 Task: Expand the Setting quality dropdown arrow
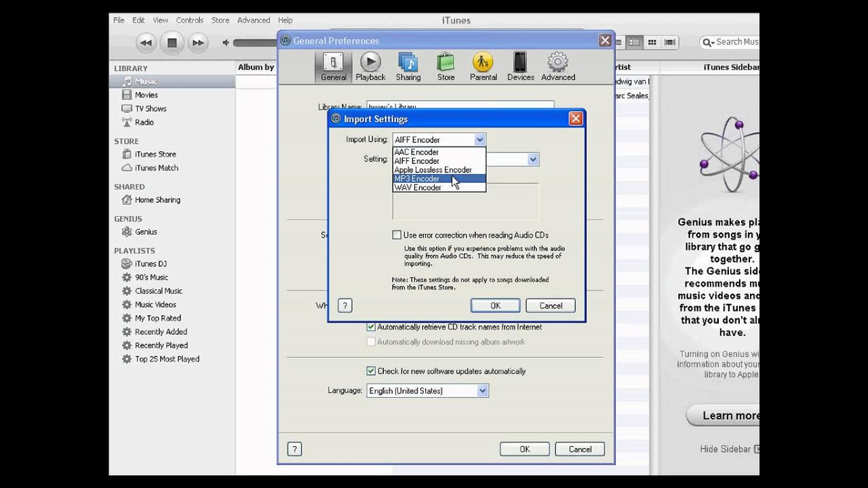click(x=533, y=159)
